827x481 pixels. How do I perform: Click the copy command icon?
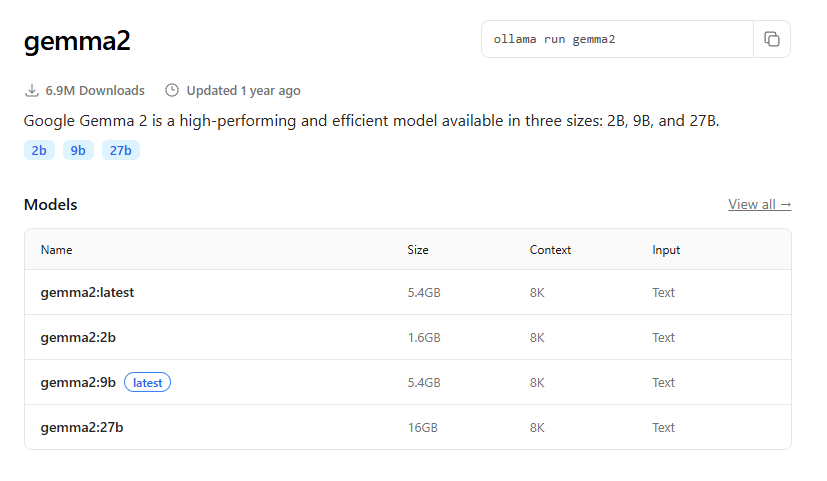771,39
